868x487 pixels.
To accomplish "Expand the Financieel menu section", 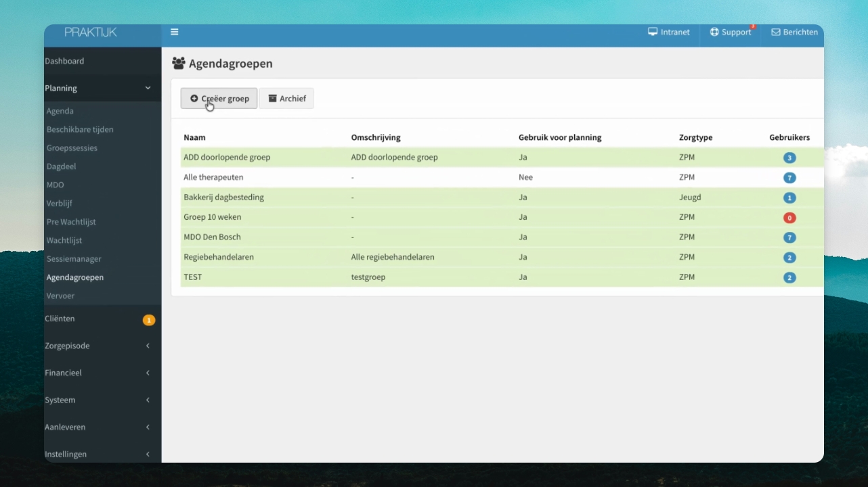I will (x=102, y=373).
